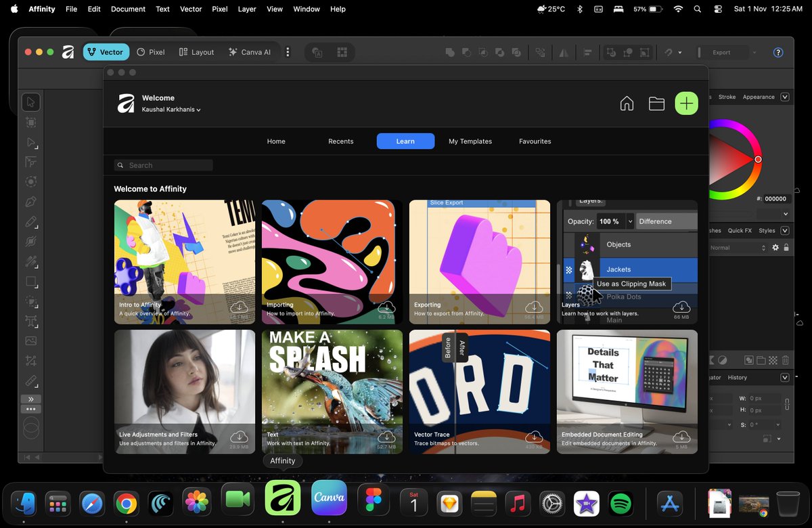Open the Home tab
The image size is (812, 528).
click(276, 141)
